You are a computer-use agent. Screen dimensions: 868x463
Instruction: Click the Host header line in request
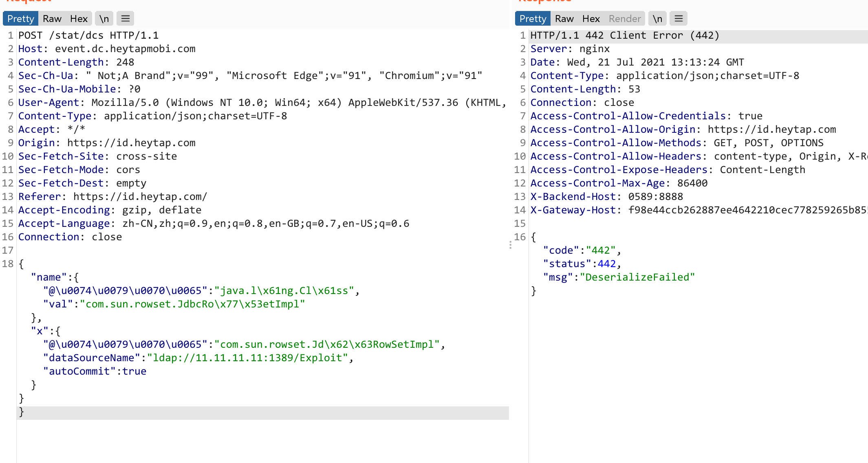(107, 49)
